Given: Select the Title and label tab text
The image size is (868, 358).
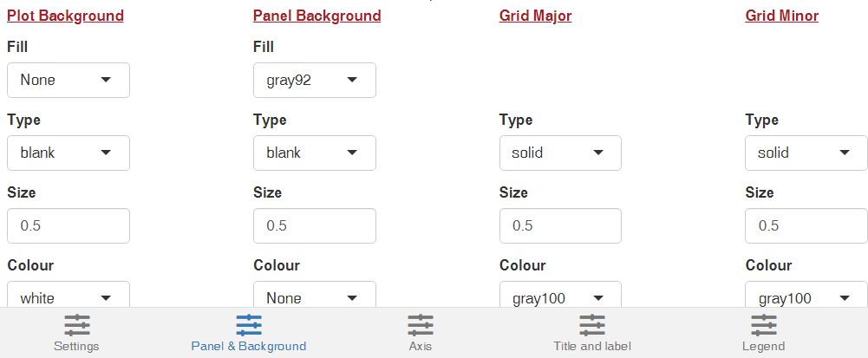Looking at the screenshot, I should coord(591,347).
